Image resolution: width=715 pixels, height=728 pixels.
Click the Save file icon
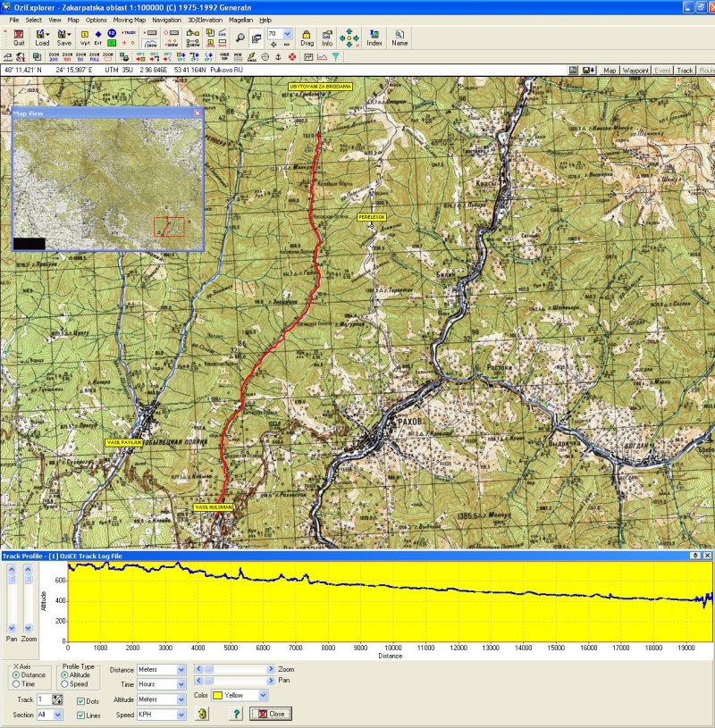coord(63,38)
